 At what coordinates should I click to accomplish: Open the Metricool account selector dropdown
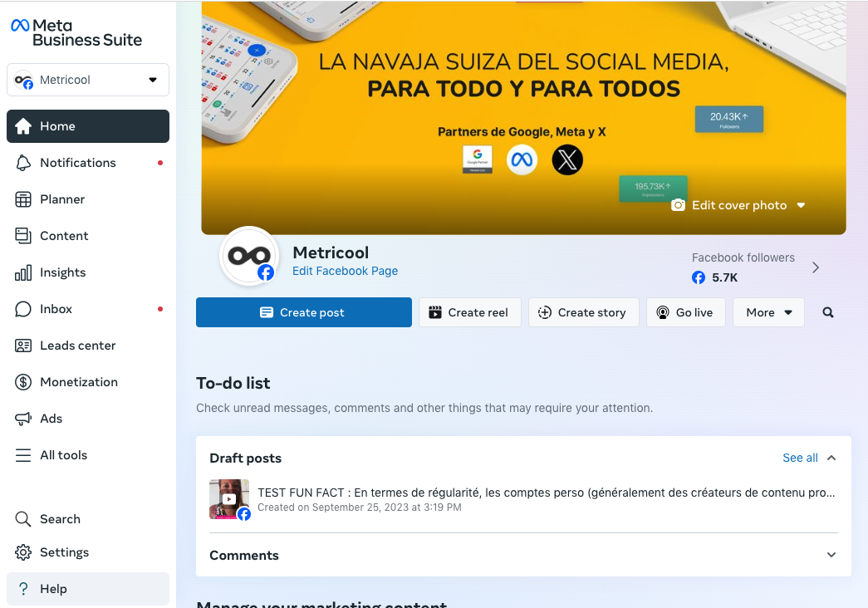click(x=88, y=80)
